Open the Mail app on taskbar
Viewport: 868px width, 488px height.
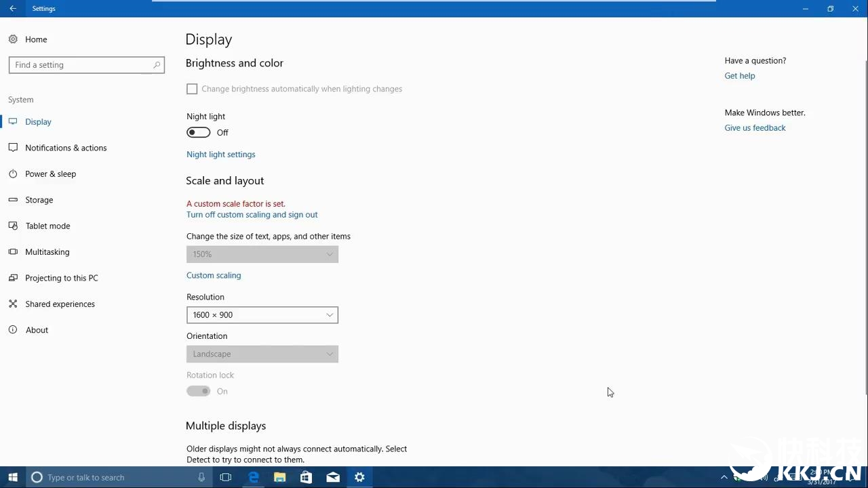333,477
